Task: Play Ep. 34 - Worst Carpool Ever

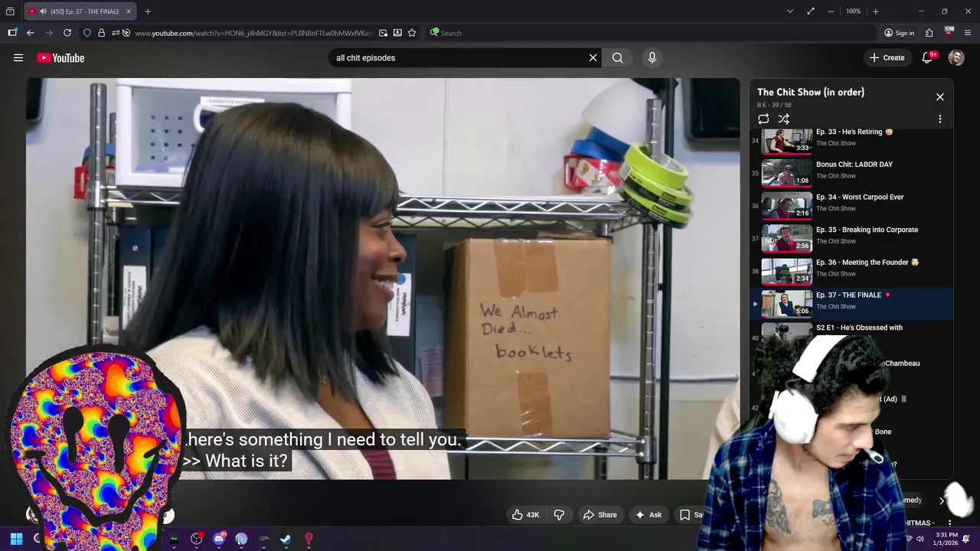Action: 851,205
